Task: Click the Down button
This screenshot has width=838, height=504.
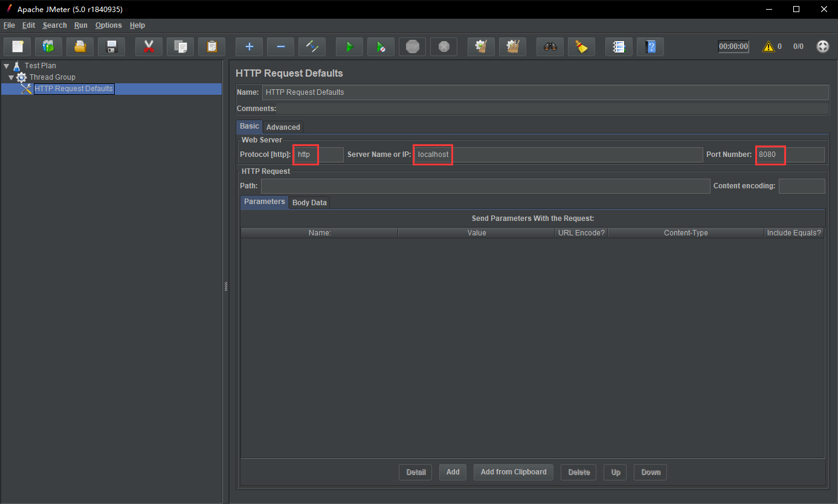Action: (x=651, y=472)
